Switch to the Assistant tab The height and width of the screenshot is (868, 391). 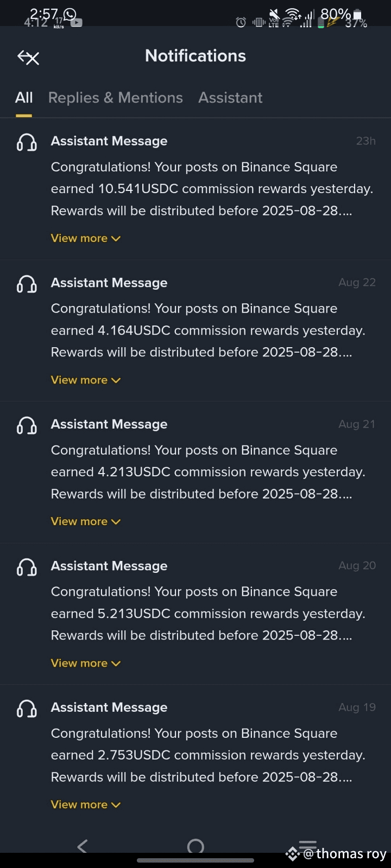tap(230, 98)
